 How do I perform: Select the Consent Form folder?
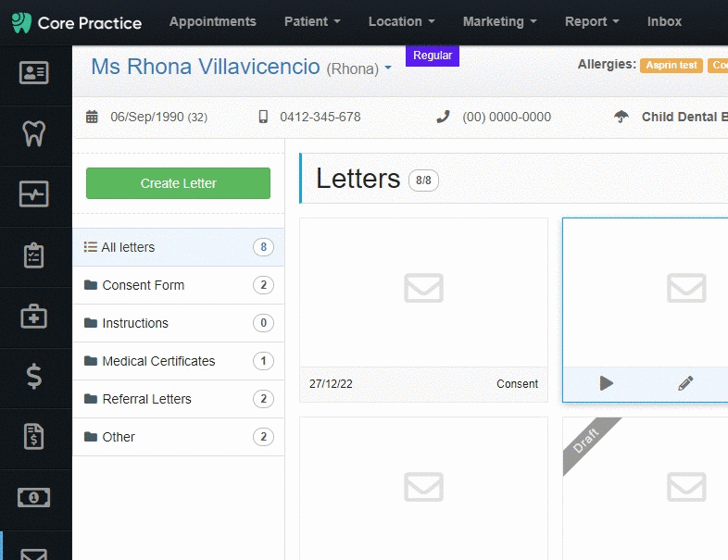pos(178,285)
